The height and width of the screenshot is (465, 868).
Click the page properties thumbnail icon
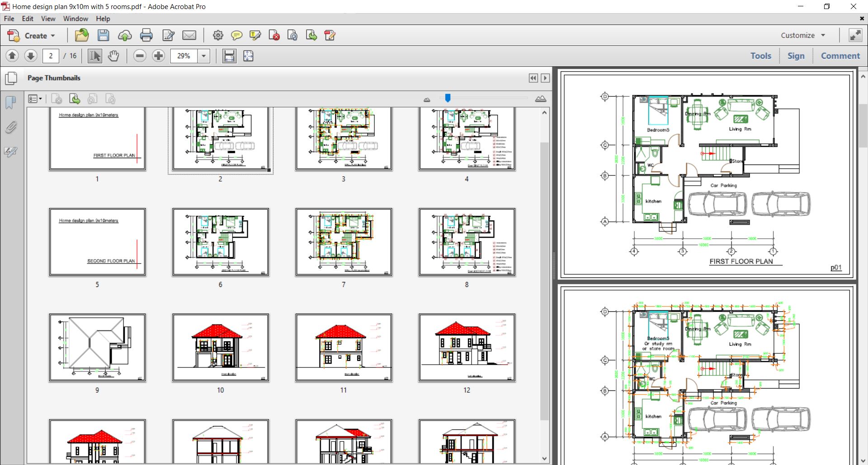(110, 99)
